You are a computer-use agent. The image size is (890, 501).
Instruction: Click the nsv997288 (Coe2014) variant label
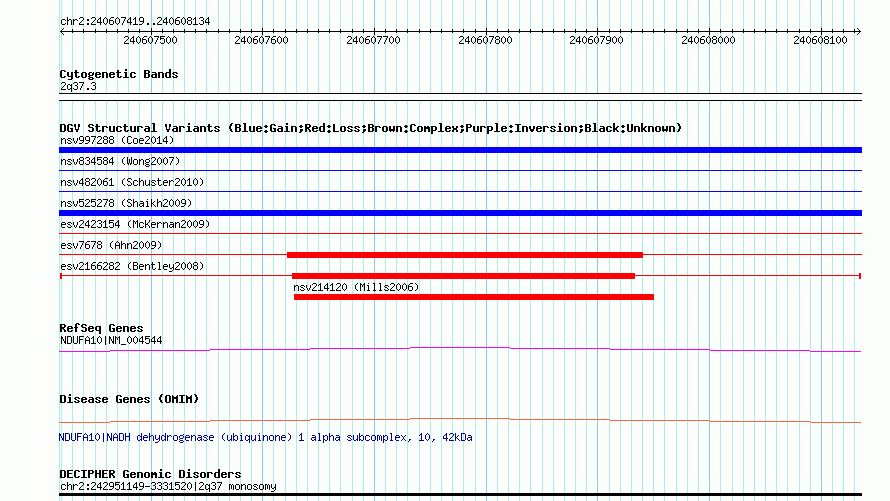click(x=117, y=140)
